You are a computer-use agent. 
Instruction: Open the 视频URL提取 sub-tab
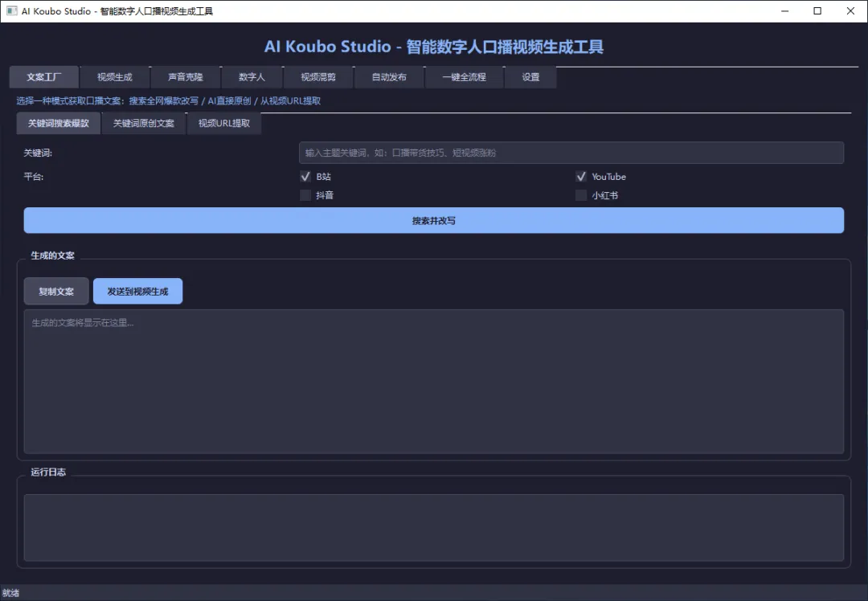(x=224, y=123)
